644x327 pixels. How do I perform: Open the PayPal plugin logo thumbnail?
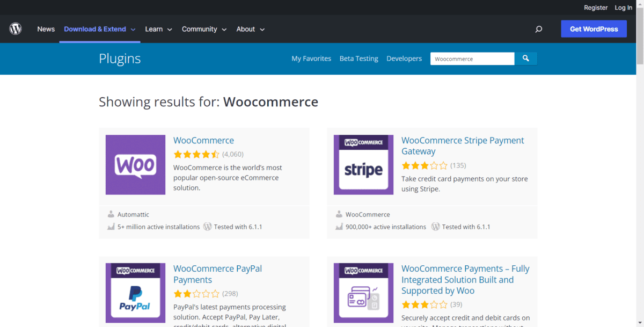pyautogui.click(x=135, y=293)
